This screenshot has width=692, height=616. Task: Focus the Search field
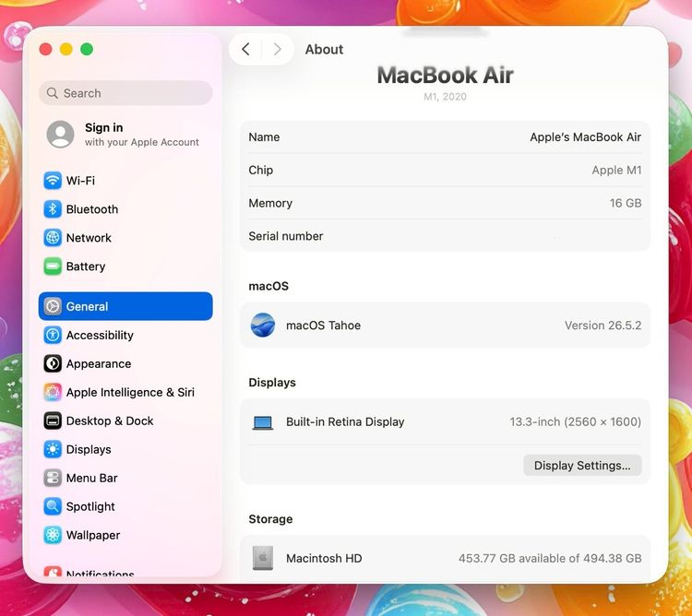125,93
